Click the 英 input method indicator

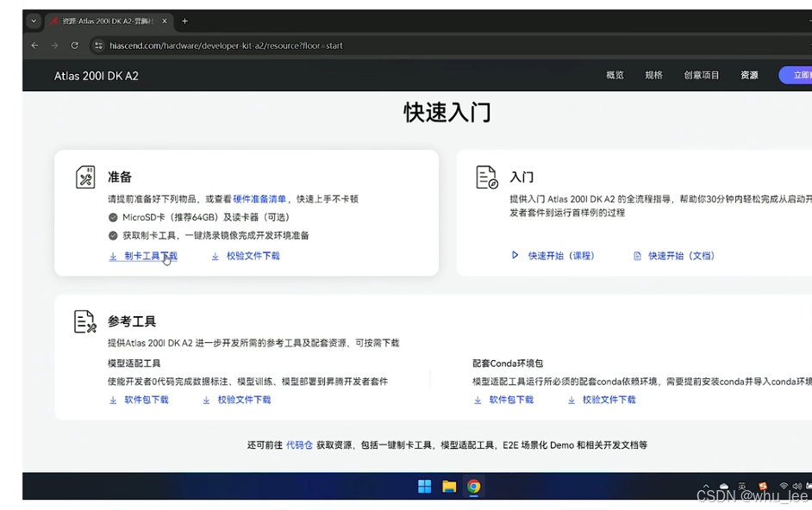coord(742,486)
